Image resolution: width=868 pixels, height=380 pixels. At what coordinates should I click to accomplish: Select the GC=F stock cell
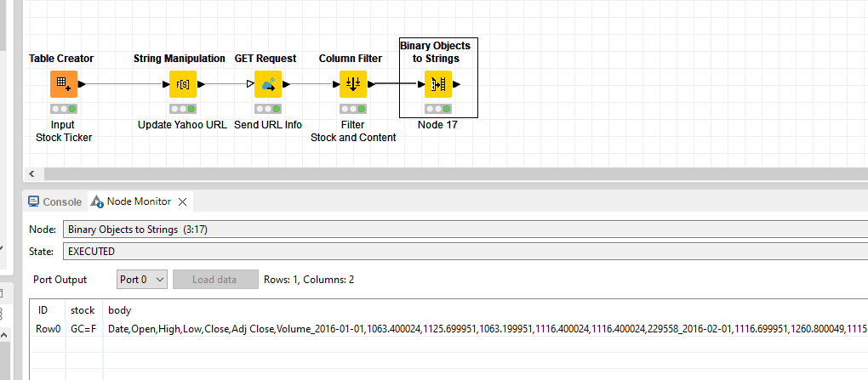(83, 329)
